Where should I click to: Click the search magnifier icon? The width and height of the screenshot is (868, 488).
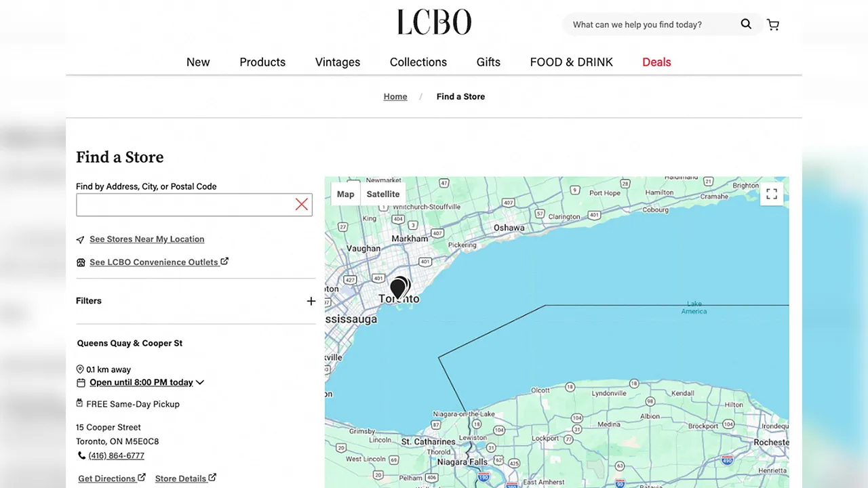(x=746, y=24)
